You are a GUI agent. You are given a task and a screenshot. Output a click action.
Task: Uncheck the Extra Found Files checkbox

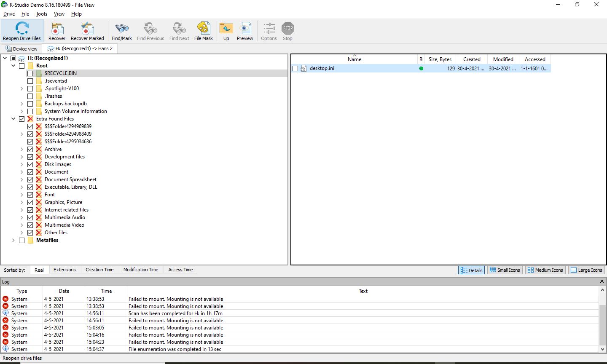[21, 119]
